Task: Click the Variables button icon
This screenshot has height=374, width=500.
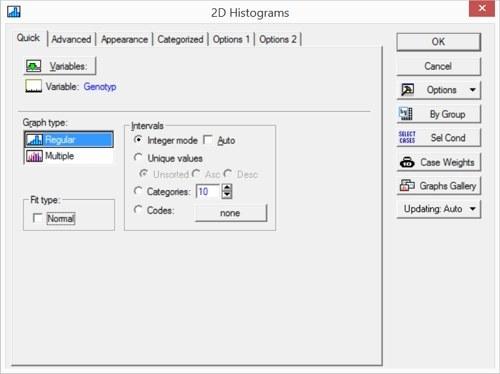Action: [33, 66]
